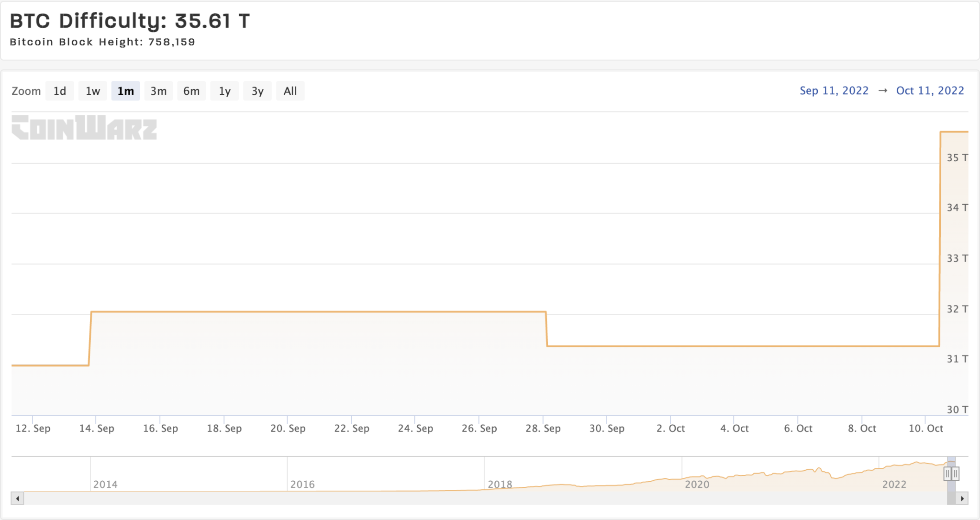Screen dimensions: 980x520
Task: Open the Sep 11, 2022 start date
Action: coord(834,90)
